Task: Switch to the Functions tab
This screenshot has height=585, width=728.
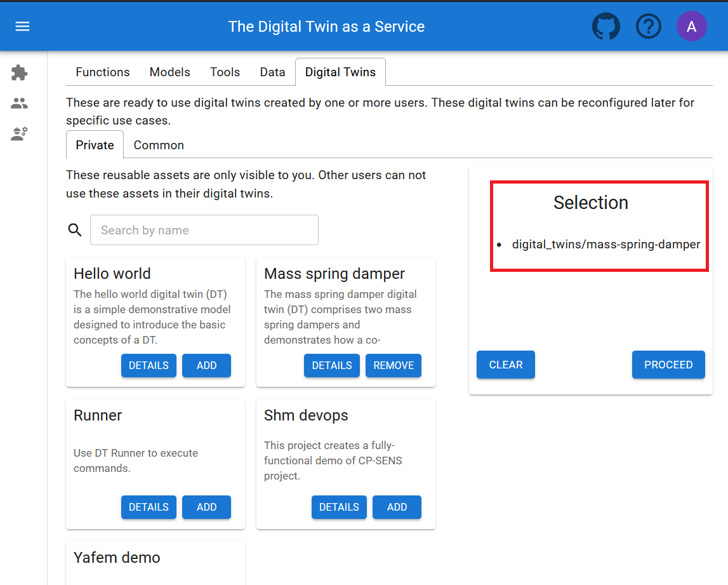Action: point(102,72)
